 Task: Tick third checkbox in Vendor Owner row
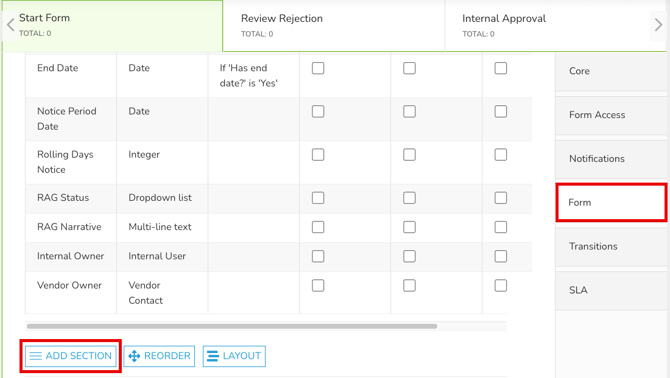[501, 285]
